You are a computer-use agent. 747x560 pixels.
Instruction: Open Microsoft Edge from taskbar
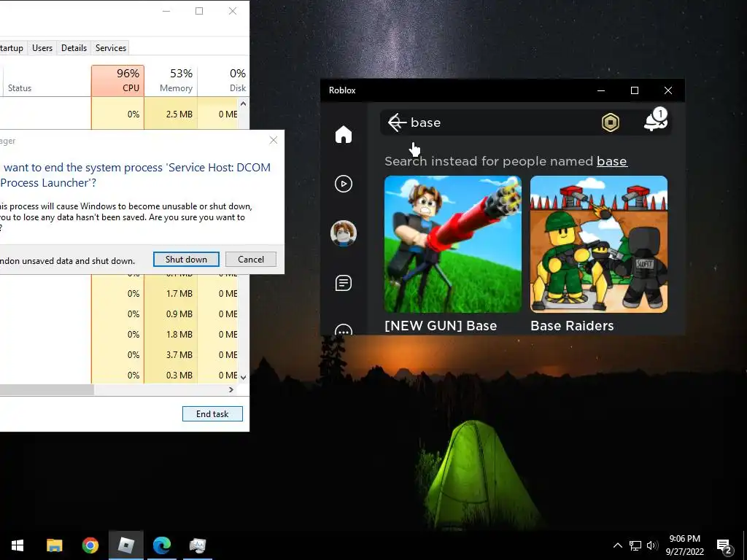coord(161,545)
